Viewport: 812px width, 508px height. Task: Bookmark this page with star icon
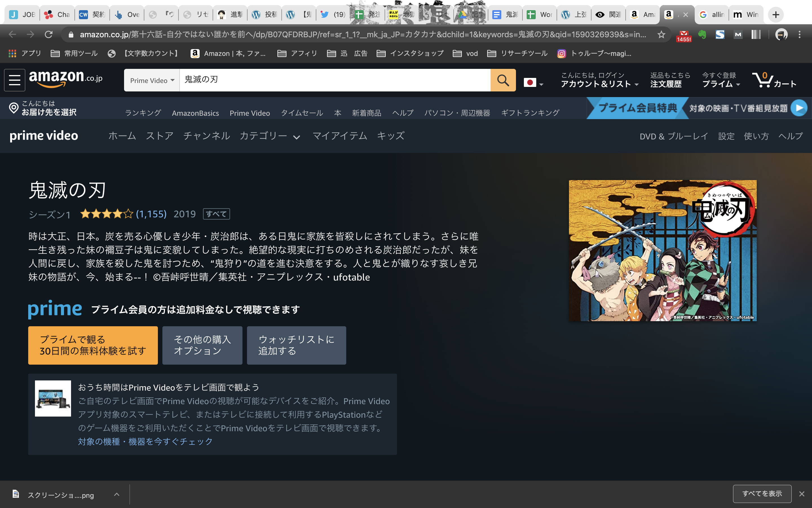click(x=661, y=34)
